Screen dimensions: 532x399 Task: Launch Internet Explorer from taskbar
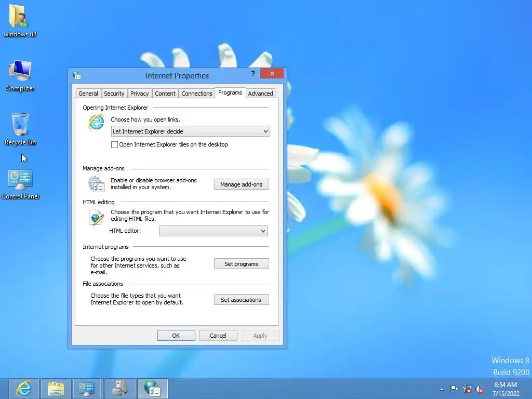pyautogui.click(x=24, y=389)
